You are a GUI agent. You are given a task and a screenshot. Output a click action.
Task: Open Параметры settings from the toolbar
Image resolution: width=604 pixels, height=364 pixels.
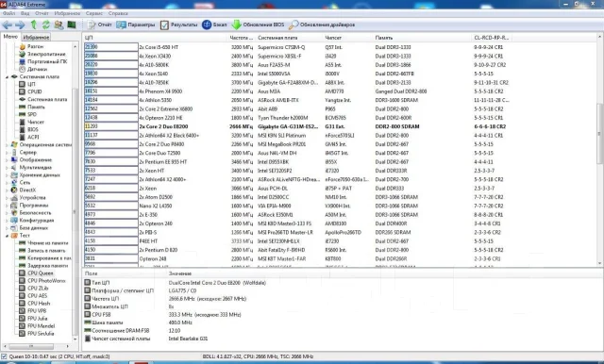pos(136,25)
